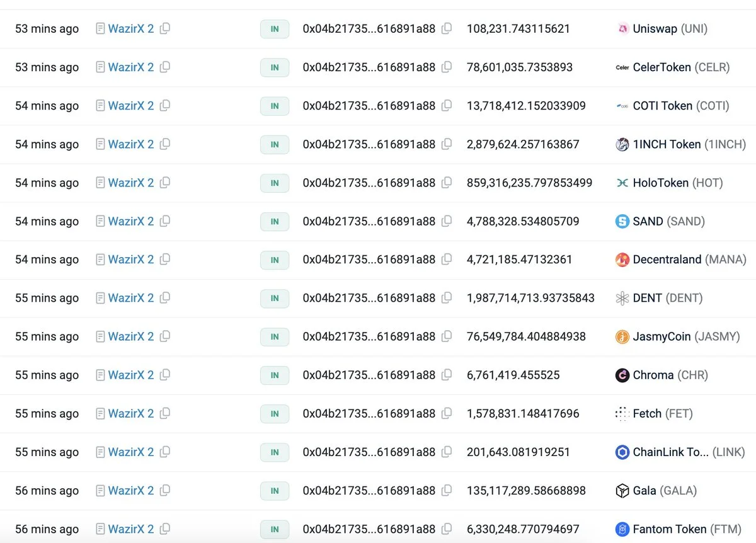Copy WazirX 2 address in Uniswap row
Screen dimensions: 756x543
click(x=165, y=28)
